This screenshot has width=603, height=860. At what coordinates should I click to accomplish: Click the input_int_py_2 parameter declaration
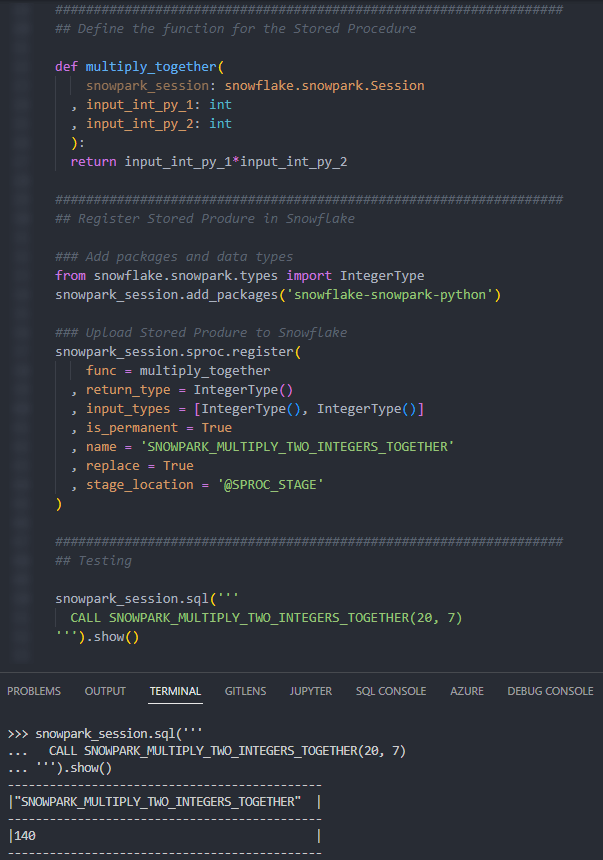point(159,124)
